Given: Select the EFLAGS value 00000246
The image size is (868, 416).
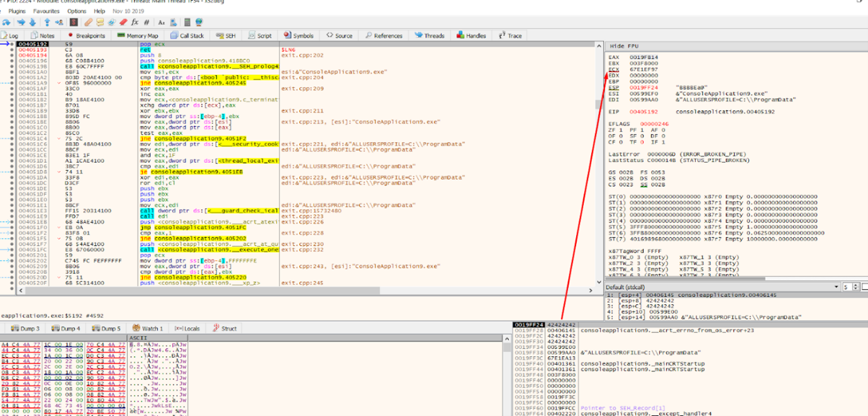Looking at the screenshot, I should click(654, 124).
